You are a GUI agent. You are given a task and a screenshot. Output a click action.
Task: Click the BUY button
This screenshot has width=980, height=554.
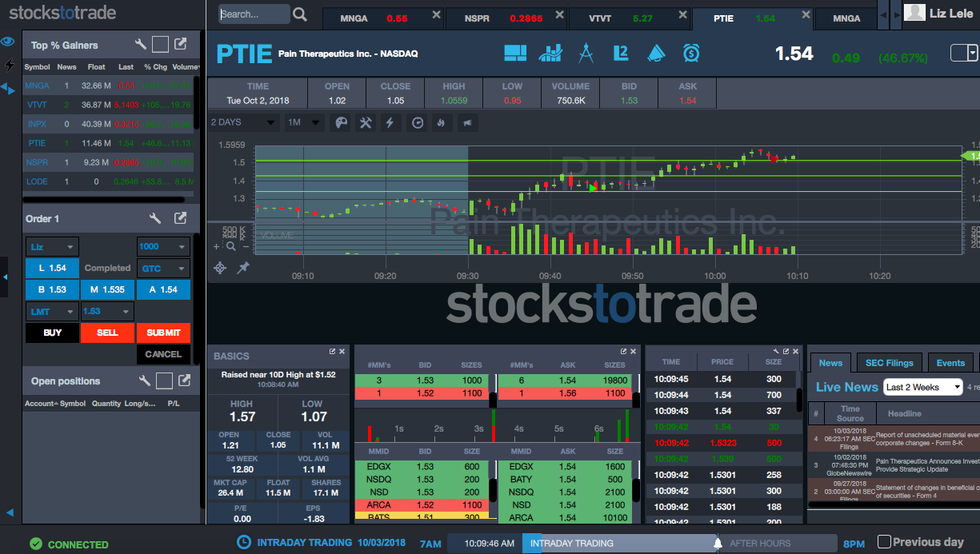[x=52, y=333]
